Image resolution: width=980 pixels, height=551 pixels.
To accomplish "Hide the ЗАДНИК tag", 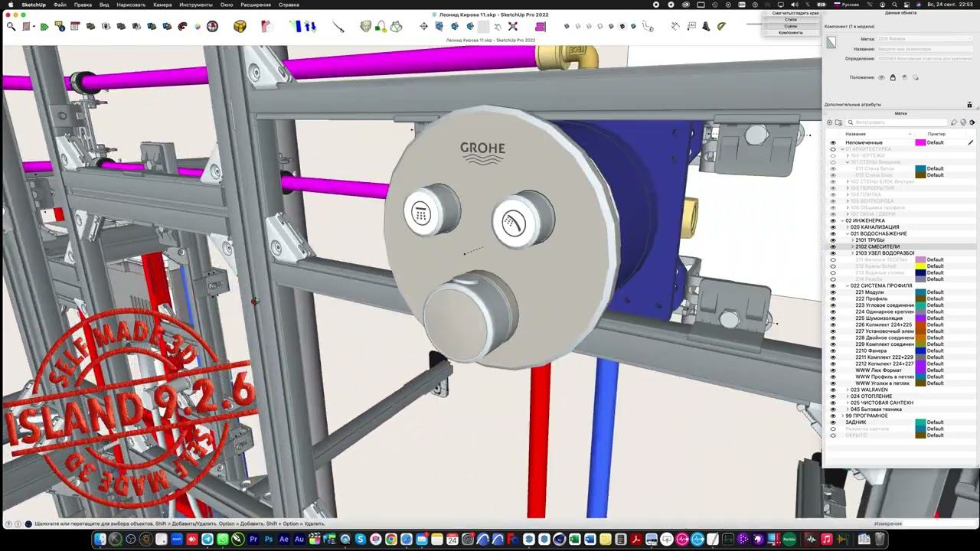I will tap(833, 422).
